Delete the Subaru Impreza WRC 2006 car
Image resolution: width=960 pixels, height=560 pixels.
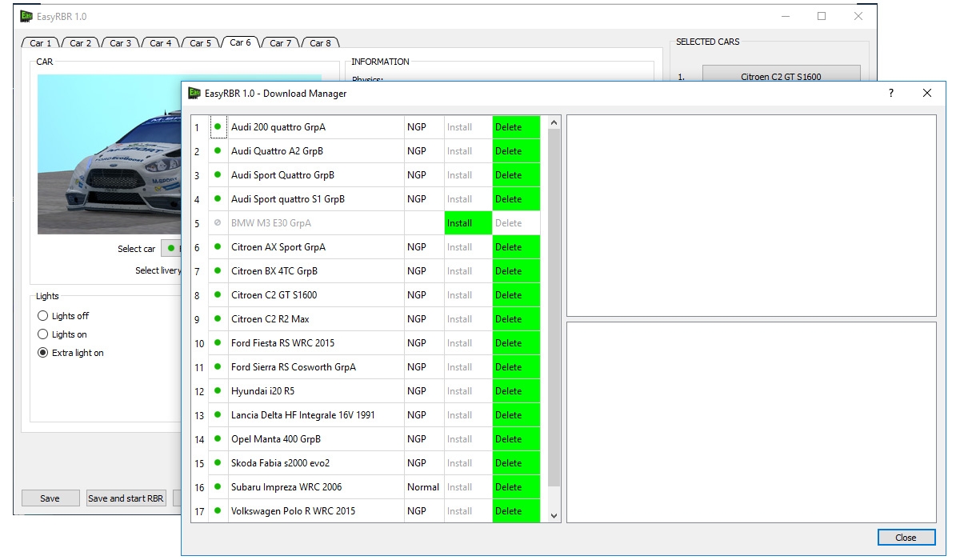516,487
